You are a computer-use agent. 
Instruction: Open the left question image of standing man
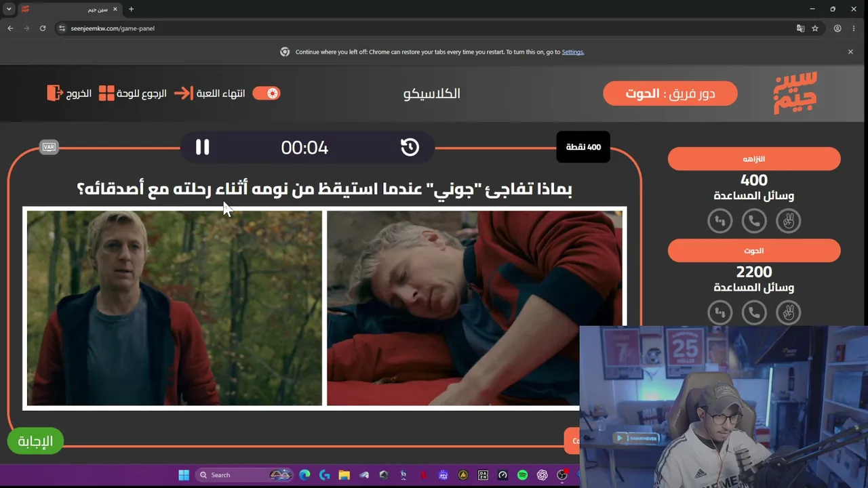[x=174, y=308]
